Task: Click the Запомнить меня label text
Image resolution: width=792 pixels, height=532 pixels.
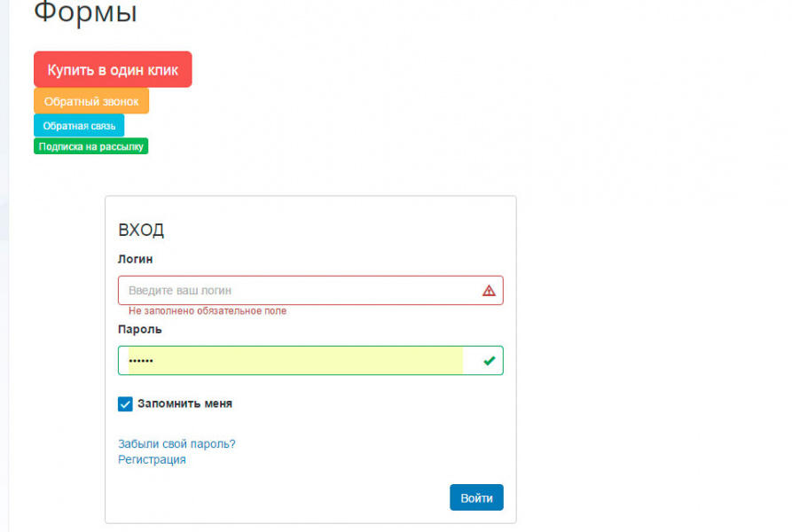Action: 184,403
